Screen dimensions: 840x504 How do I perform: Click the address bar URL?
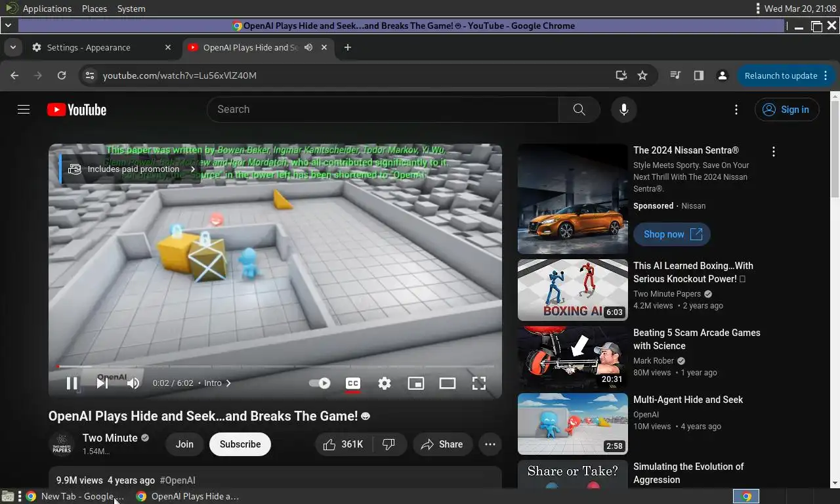point(180,75)
